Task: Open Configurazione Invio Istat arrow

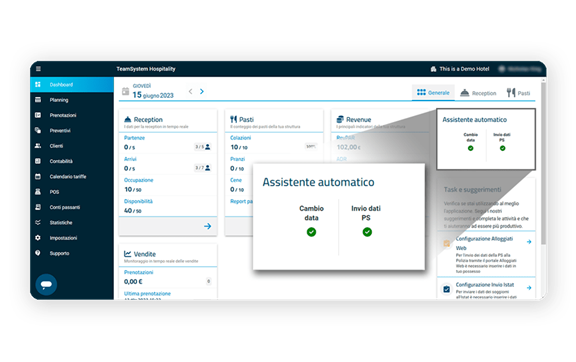Action: click(529, 288)
